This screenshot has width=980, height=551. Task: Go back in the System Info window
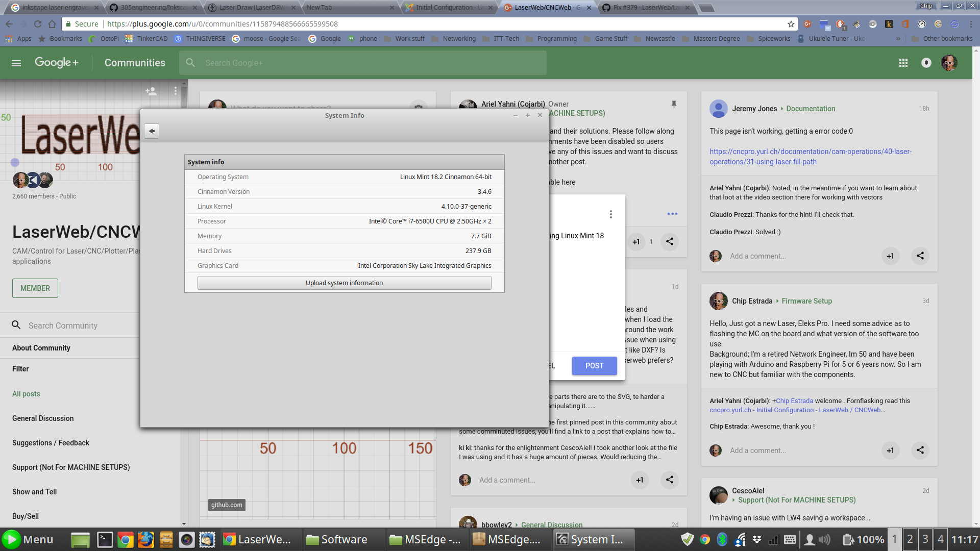pos(152,131)
